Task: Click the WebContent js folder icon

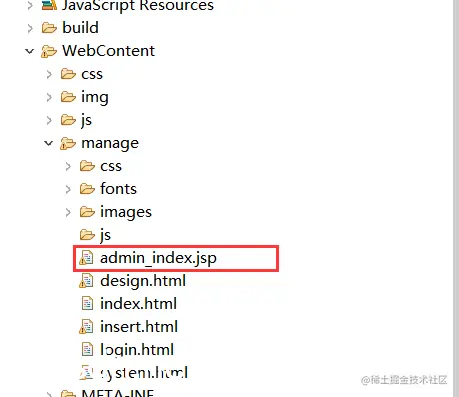Action: pyautogui.click(x=68, y=120)
